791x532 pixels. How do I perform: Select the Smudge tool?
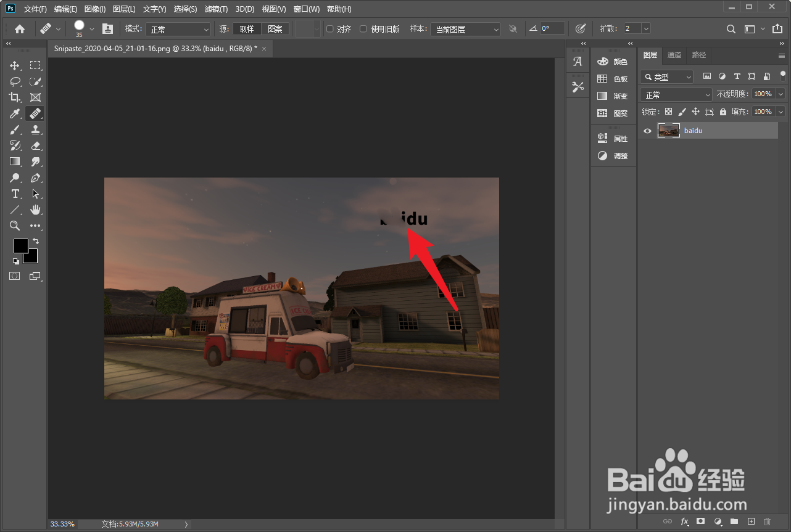click(35, 162)
